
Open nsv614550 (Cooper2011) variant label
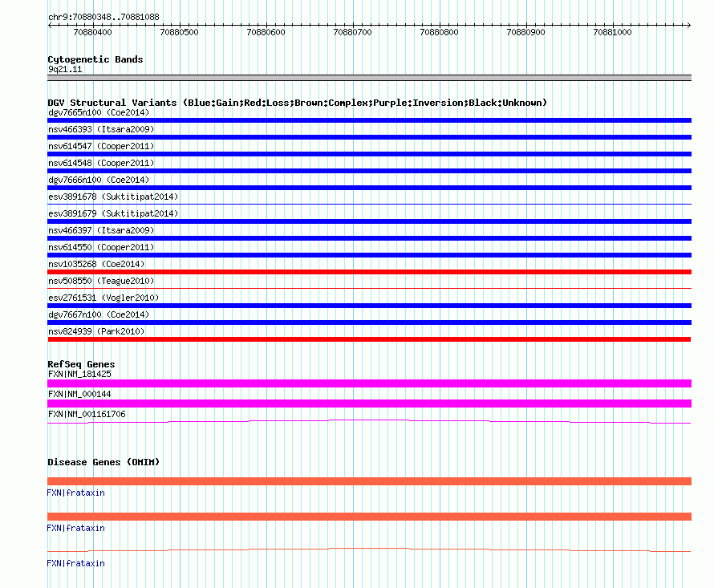[x=101, y=247]
